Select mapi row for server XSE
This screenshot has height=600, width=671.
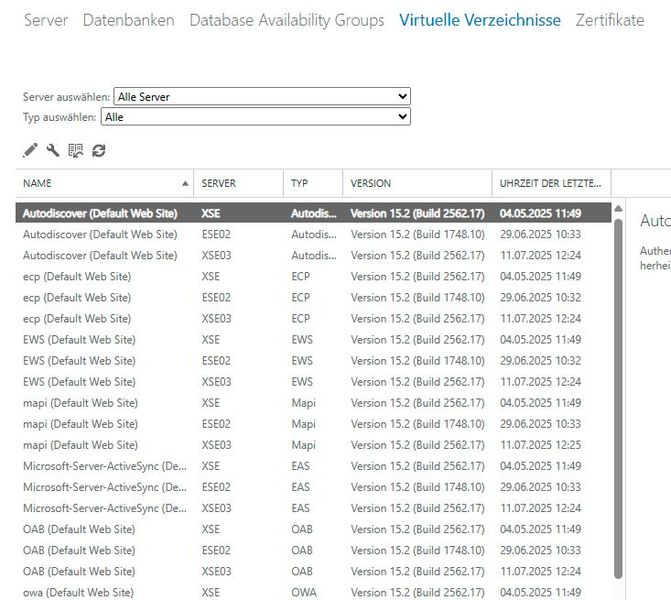tap(314, 403)
